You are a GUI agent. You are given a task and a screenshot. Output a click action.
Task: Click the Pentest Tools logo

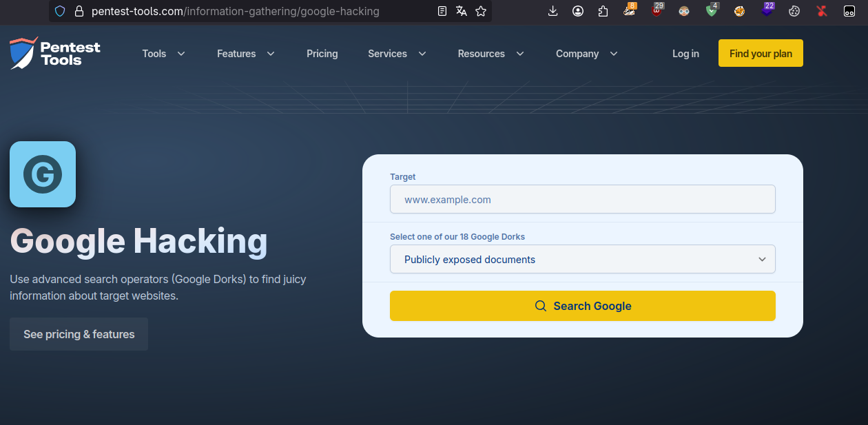(x=55, y=53)
